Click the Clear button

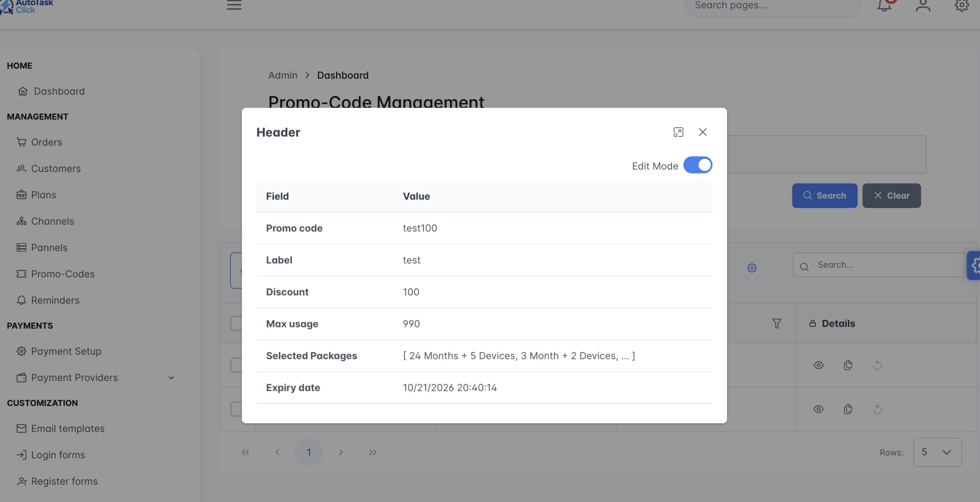point(892,196)
